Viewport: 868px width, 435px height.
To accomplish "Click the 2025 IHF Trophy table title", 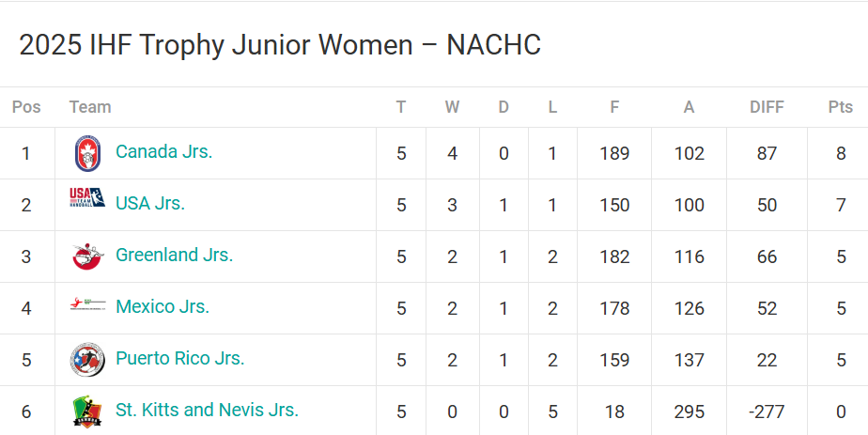I will click(280, 45).
